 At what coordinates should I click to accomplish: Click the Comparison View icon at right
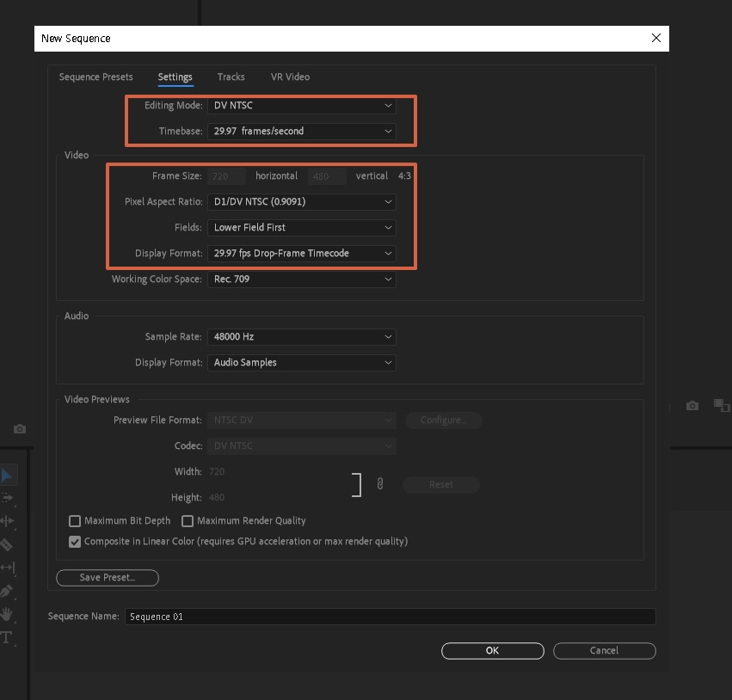[x=722, y=406]
